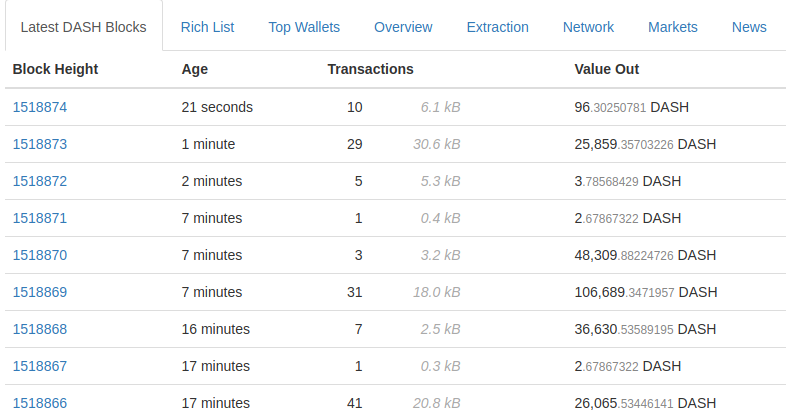Click the 18.0 kB size value
The image size is (786, 416).
437,292
